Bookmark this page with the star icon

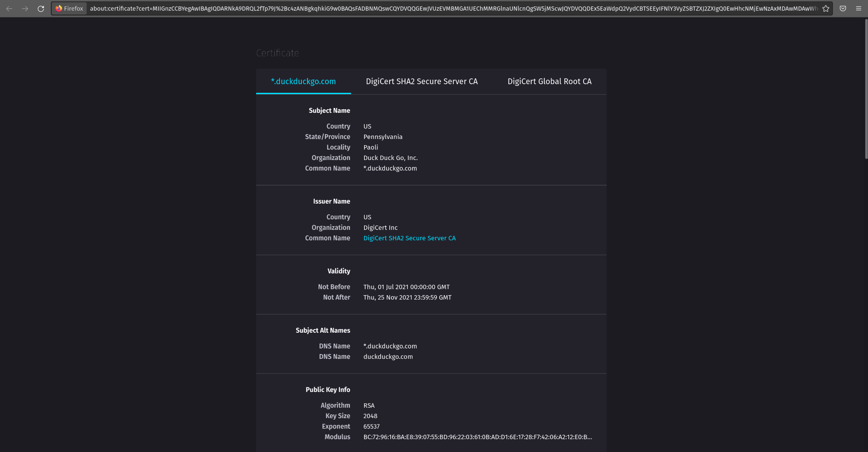coord(826,9)
